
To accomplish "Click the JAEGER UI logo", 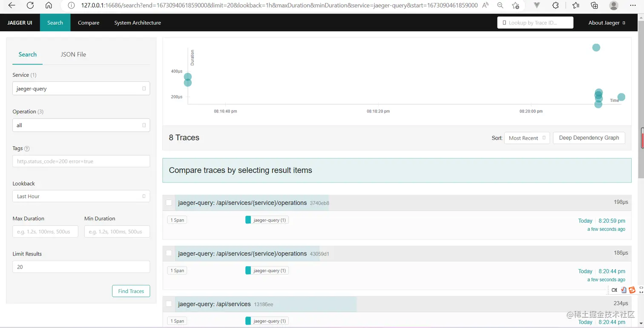I will click(x=20, y=23).
